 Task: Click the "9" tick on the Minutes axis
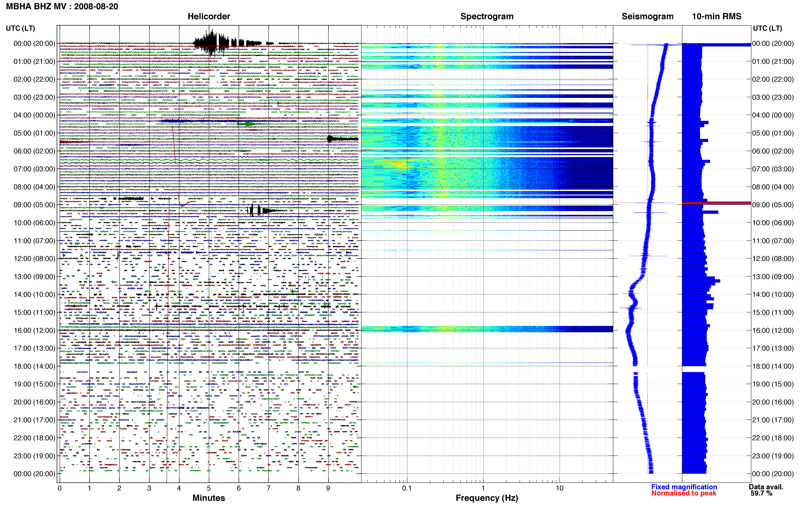(x=328, y=488)
